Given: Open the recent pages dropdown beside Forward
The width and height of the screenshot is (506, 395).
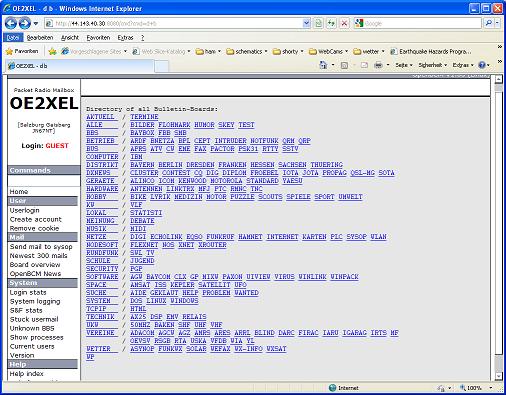Looking at the screenshot, I should coord(36,24).
